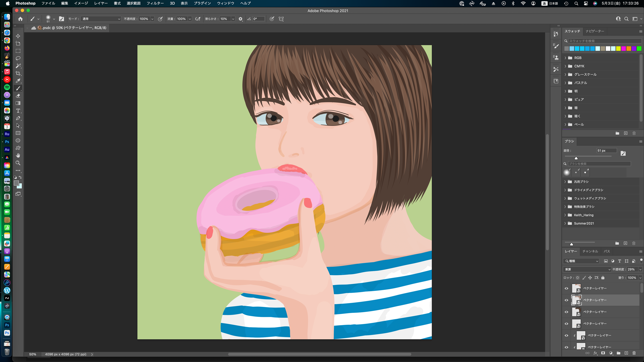Image resolution: width=644 pixels, height=362 pixels.
Task: Switch to the チャンネル tab
Action: pyautogui.click(x=590, y=251)
